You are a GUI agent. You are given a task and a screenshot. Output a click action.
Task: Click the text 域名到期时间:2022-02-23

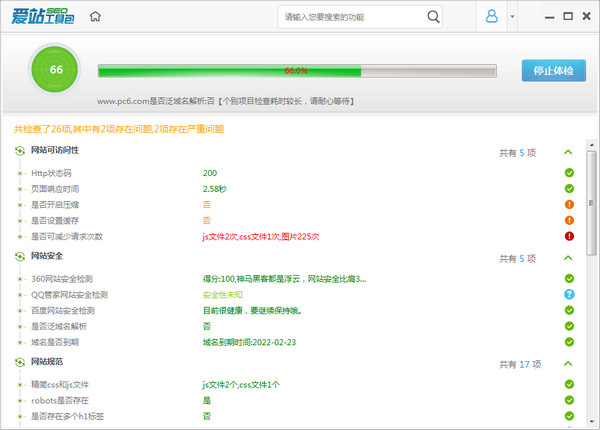point(249,342)
